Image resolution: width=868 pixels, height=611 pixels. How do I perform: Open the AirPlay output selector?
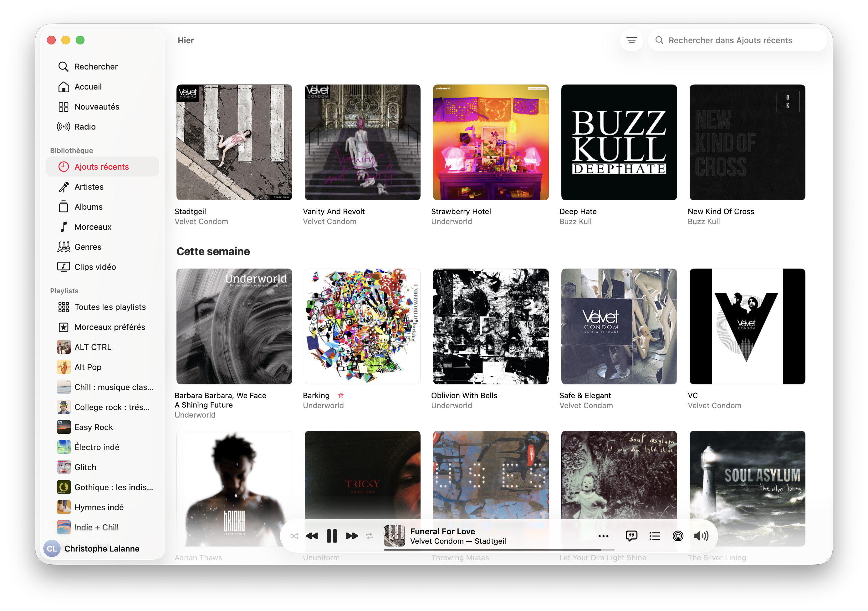tap(678, 536)
